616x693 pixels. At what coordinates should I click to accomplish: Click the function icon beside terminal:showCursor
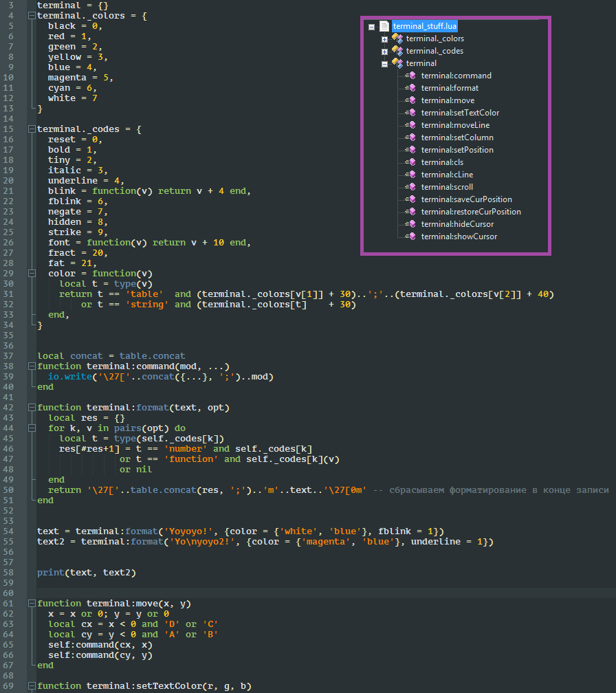(x=412, y=236)
